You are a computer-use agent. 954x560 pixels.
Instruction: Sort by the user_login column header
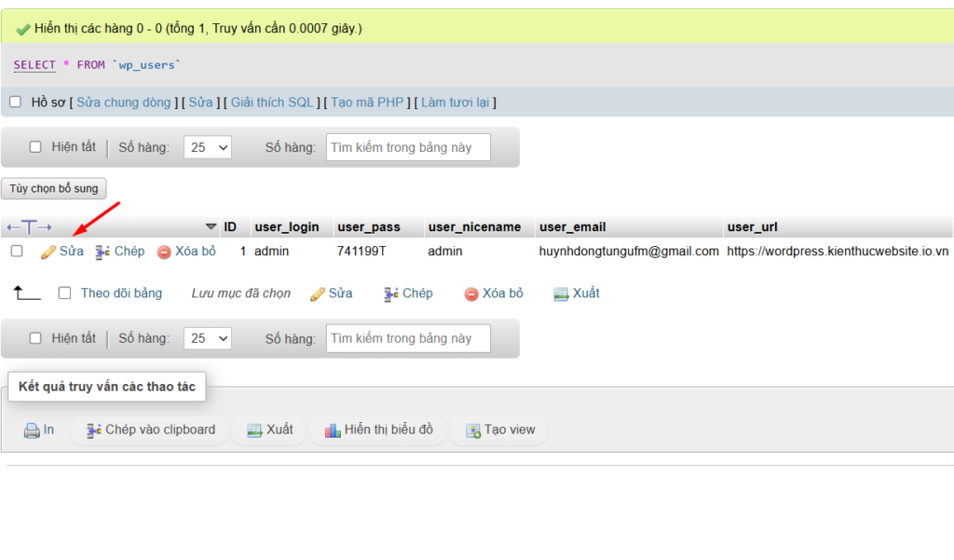287,227
